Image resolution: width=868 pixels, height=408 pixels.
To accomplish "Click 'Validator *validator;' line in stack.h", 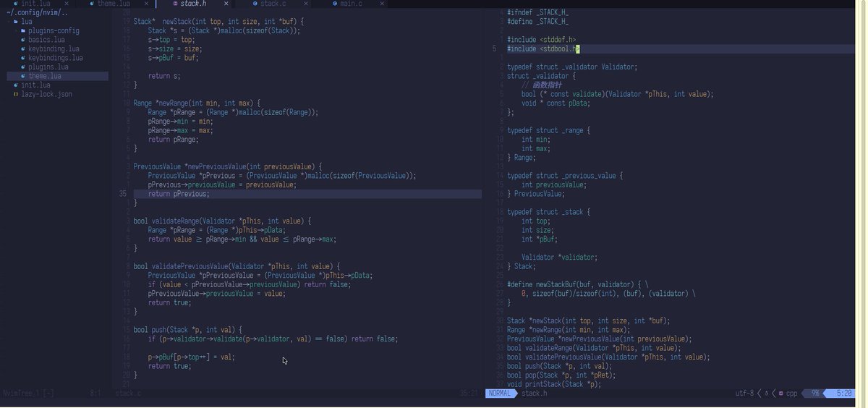I will pyautogui.click(x=559, y=257).
